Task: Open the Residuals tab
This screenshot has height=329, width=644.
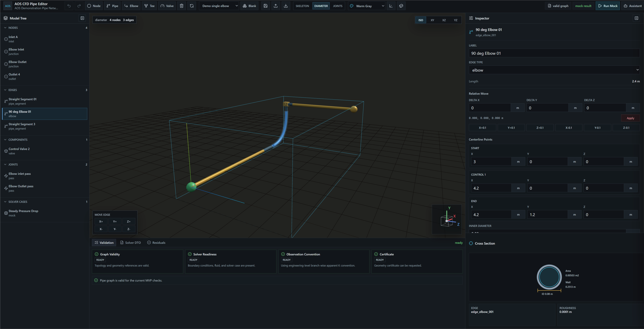Action: click(x=156, y=242)
